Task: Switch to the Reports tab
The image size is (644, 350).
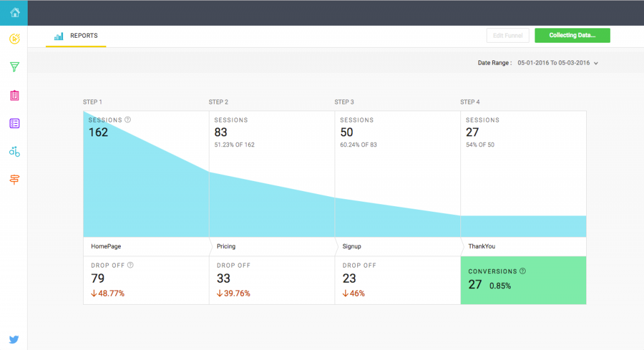Action: click(76, 36)
